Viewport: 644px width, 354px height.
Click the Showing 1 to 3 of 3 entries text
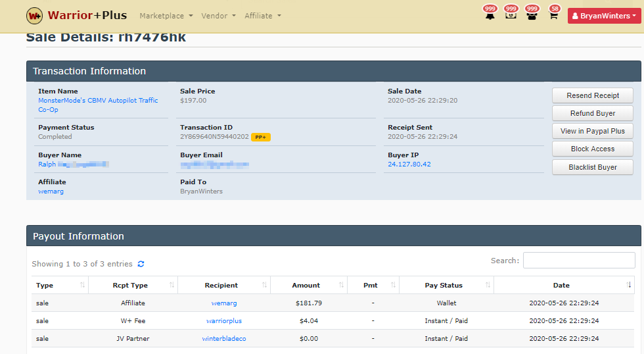pyautogui.click(x=82, y=264)
